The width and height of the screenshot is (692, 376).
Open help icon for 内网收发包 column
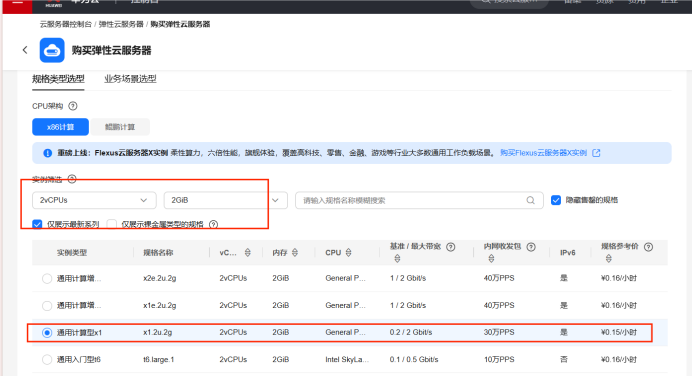tap(531, 247)
